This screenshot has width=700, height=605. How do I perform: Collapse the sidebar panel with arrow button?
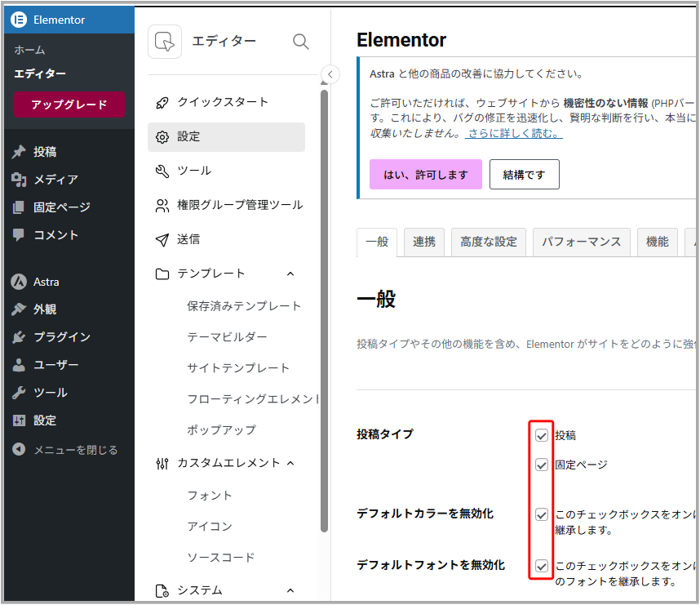[x=330, y=74]
